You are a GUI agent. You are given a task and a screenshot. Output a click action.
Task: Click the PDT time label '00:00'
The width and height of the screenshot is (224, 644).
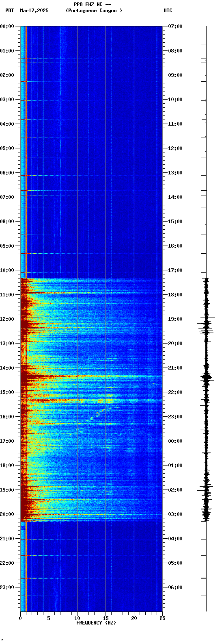pos(7,26)
